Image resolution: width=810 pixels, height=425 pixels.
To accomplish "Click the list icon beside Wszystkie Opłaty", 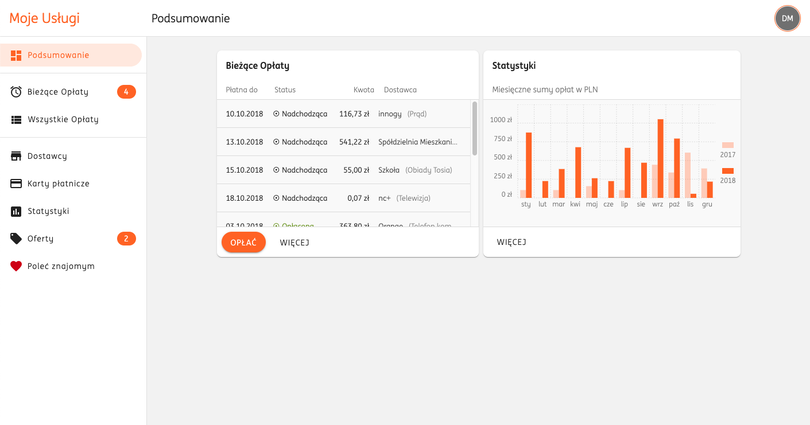I will click(x=16, y=119).
